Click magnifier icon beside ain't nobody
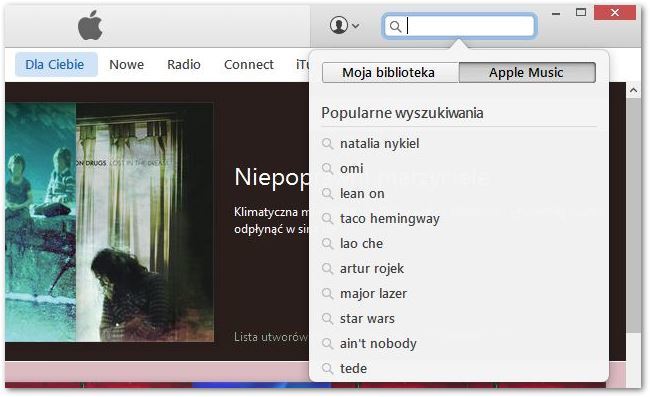The height and width of the screenshot is (397, 650). 327,343
